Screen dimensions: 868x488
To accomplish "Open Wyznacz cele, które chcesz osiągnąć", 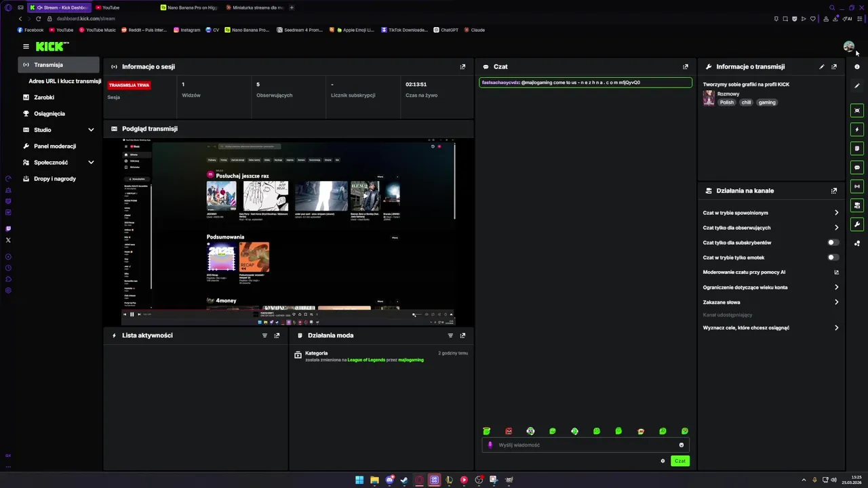I will coord(771,328).
